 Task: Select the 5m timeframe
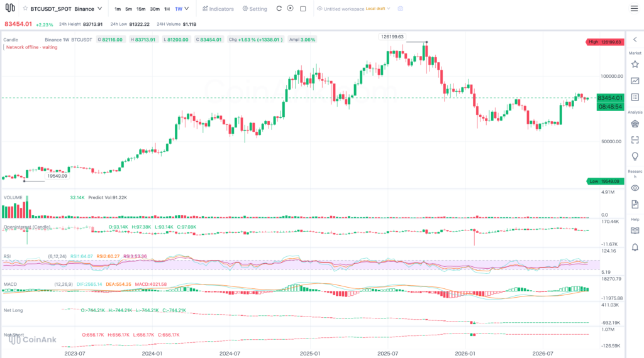128,9
